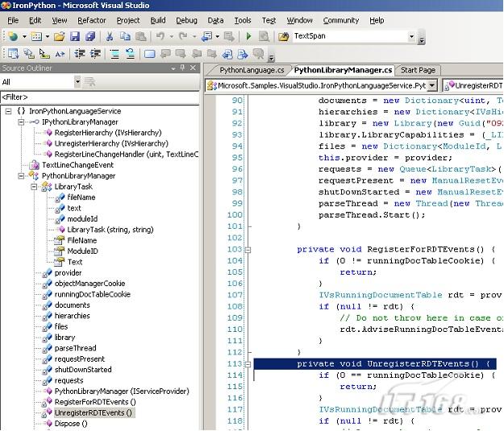
Task: Click the Save All icon
Action: click(90, 36)
